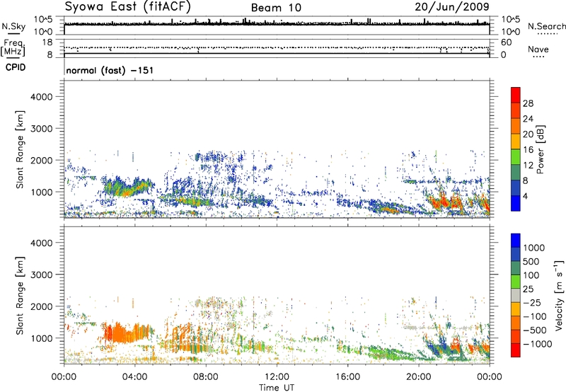The height and width of the screenshot is (392, 566).
Task: Click the '16:00' time tick label
Action: (x=347, y=377)
